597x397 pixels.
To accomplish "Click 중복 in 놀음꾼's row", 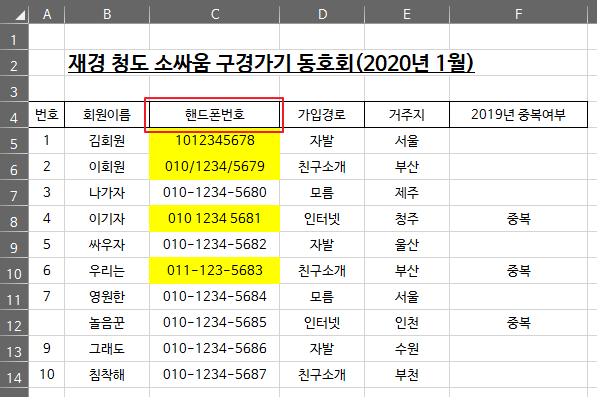I will (519, 322).
